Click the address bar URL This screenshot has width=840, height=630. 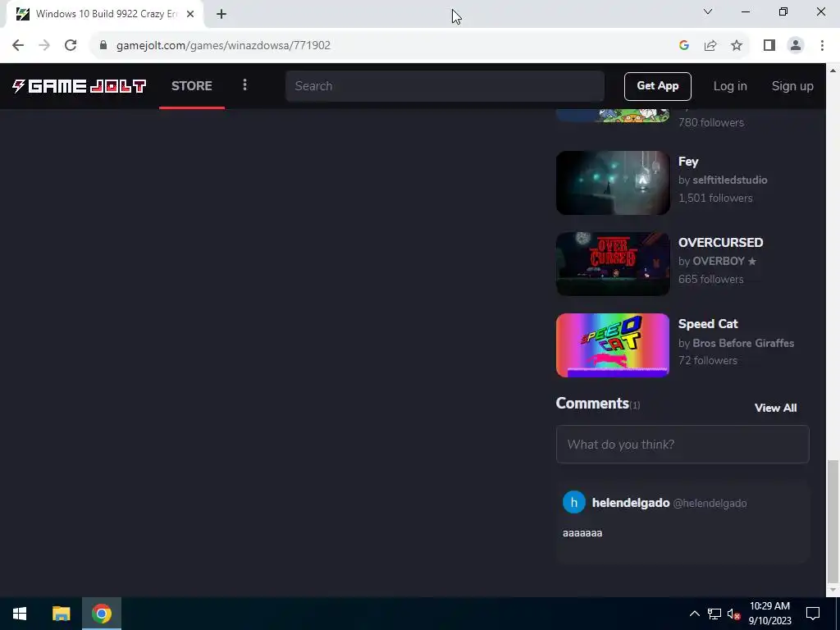pos(223,46)
